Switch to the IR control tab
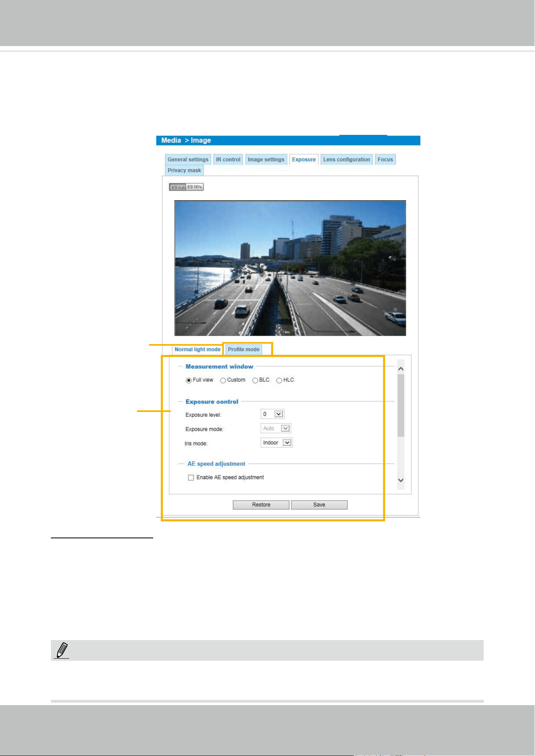The width and height of the screenshot is (535, 756). point(228,160)
